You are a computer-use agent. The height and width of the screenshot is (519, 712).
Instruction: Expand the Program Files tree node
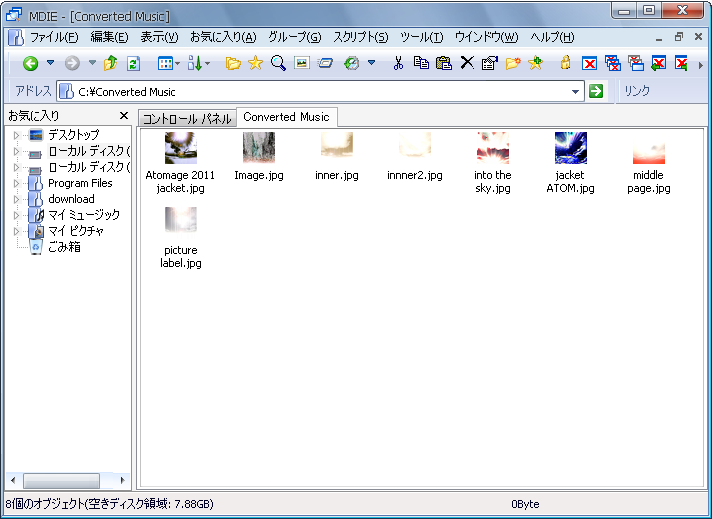click(x=16, y=183)
